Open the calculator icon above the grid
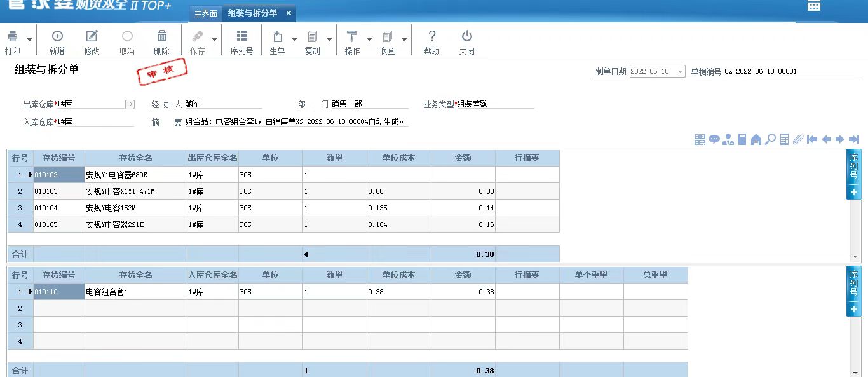The image size is (868, 377). [x=784, y=139]
